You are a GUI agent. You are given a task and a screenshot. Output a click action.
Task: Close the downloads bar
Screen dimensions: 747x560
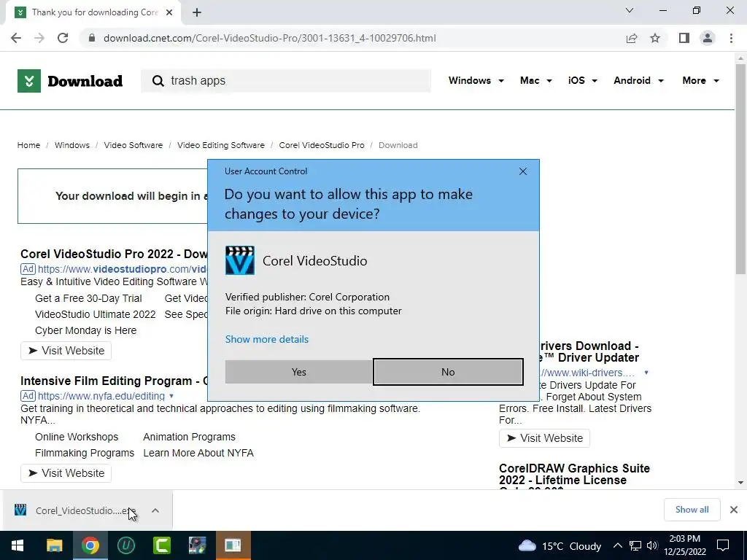pos(734,510)
